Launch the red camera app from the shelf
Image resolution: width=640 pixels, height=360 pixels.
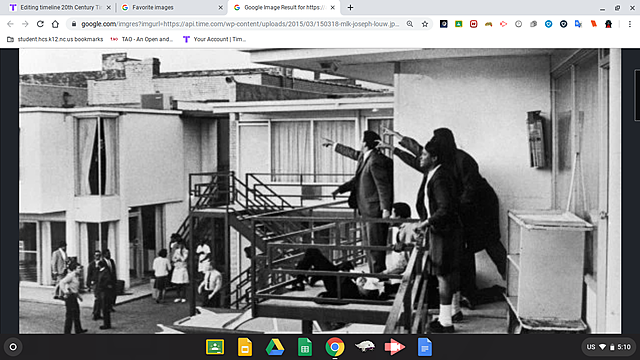click(395, 347)
